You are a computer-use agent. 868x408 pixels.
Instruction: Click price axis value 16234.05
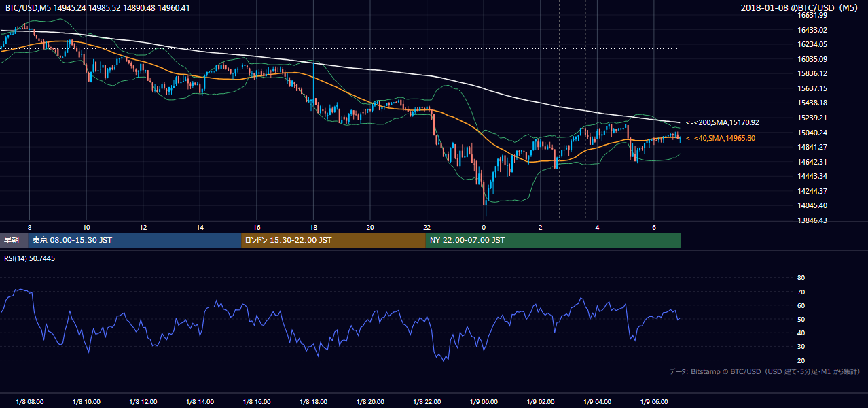click(812, 44)
